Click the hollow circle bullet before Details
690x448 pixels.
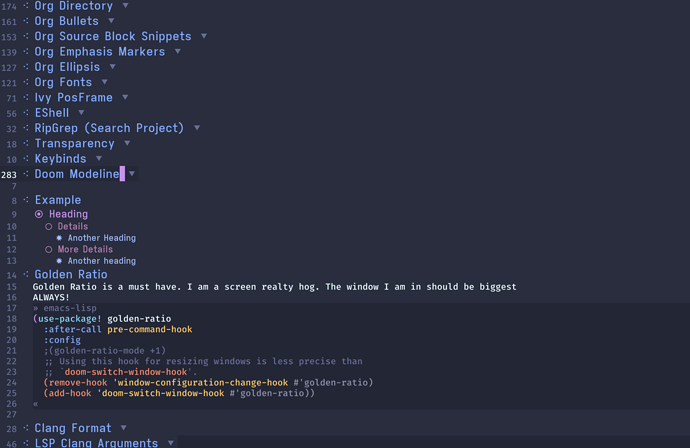(48, 227)
